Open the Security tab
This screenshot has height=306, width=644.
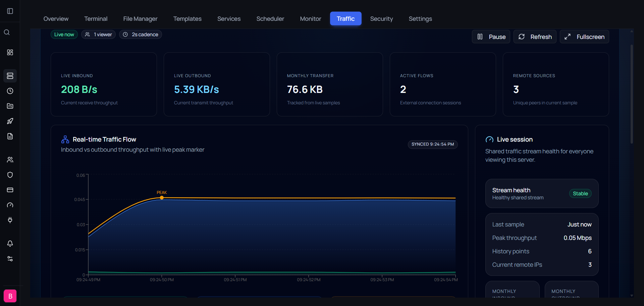click(x=381, y=19)
